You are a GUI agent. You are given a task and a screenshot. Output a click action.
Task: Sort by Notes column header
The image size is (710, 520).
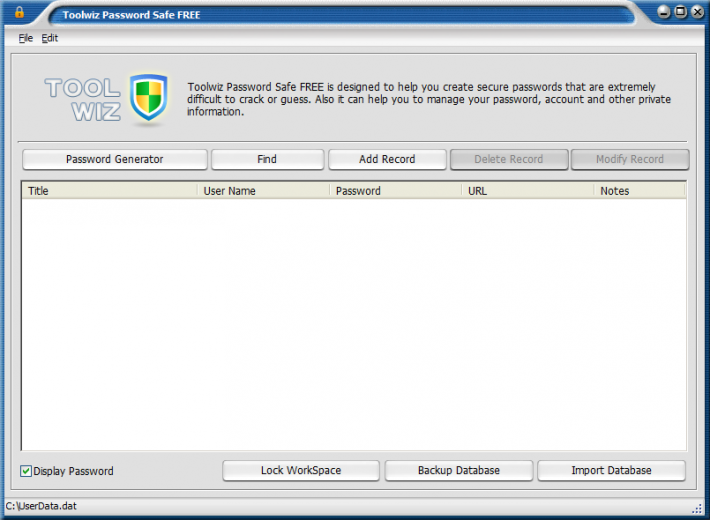tap(639, 191)
